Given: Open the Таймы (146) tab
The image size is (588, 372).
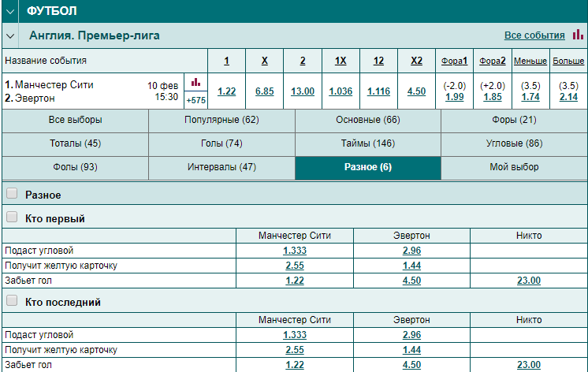Looking at the screenshot, I should pyautogui.click(x=368, y=143).
